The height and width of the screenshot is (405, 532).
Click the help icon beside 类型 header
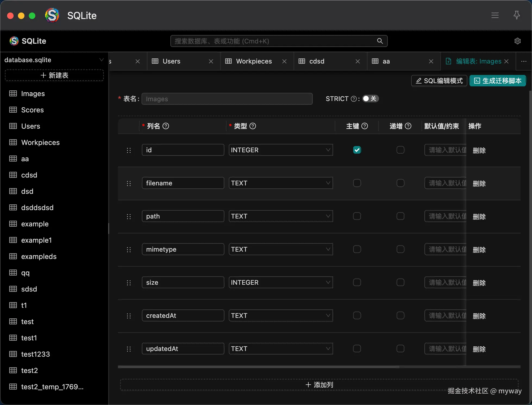[253, 126]
